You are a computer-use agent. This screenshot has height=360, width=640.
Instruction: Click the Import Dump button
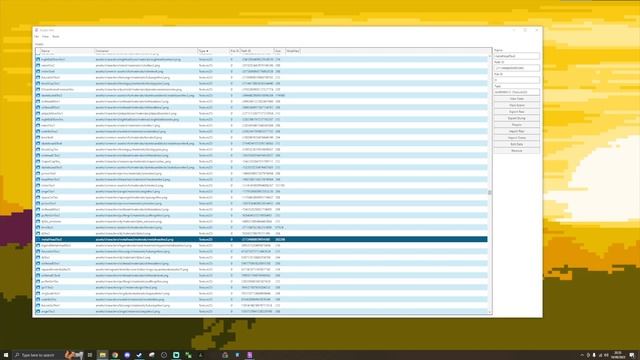(516, 138)
